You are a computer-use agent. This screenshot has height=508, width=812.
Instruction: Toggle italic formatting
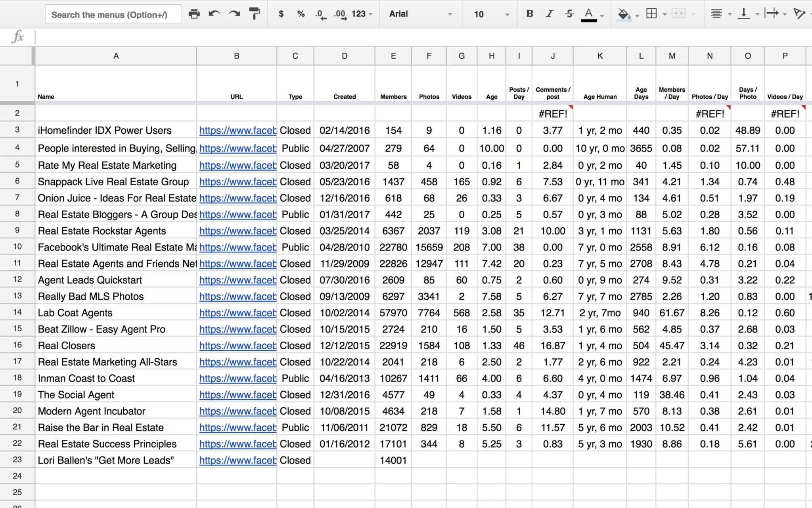(x=549, y=14)
